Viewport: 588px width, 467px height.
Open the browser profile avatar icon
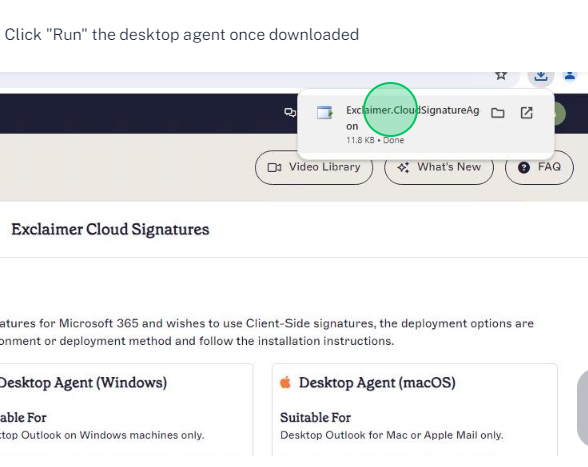(570, 75)
